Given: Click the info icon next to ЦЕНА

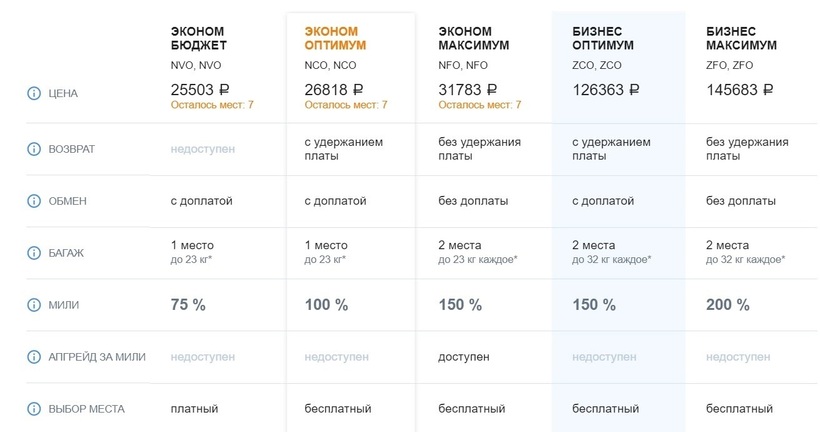Looking at the screenshot, I should click(33, 94).
